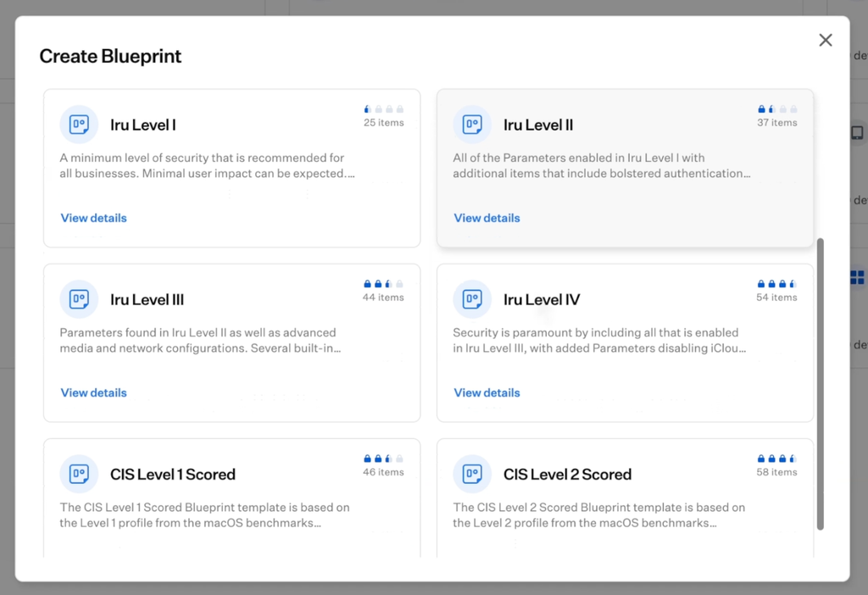The image size is (868, 595).
Task: Select the Iru Level III title
Action: 147,300
